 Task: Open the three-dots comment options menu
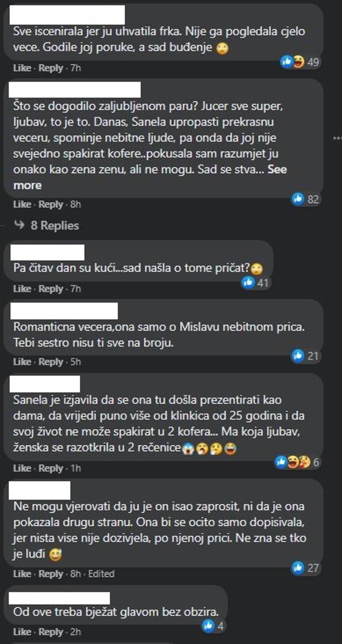tap(337, 138)
